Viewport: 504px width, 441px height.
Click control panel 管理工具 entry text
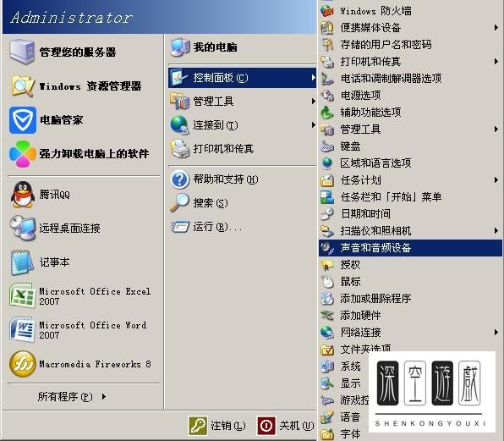coord(360,130)
